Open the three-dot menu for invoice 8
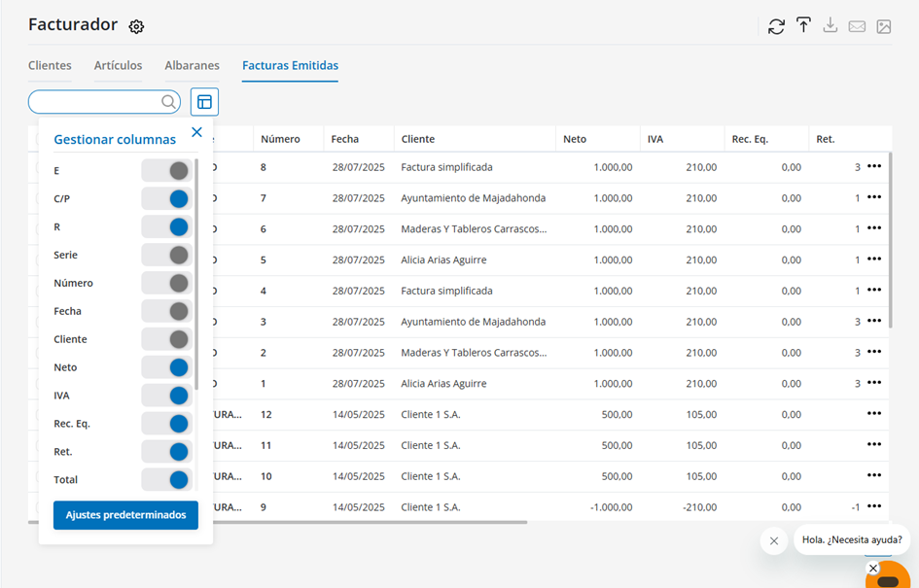The image size is (919, 588). tap(874, 167)
